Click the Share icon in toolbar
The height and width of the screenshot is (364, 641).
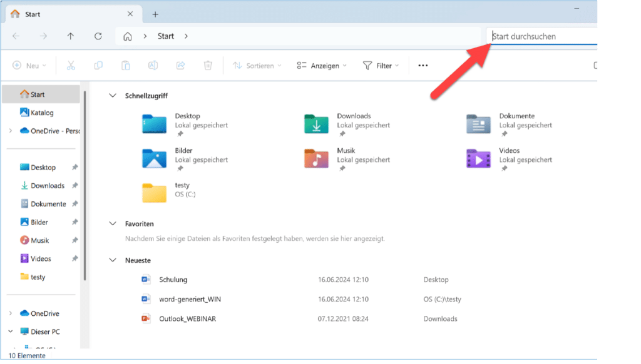181,66
